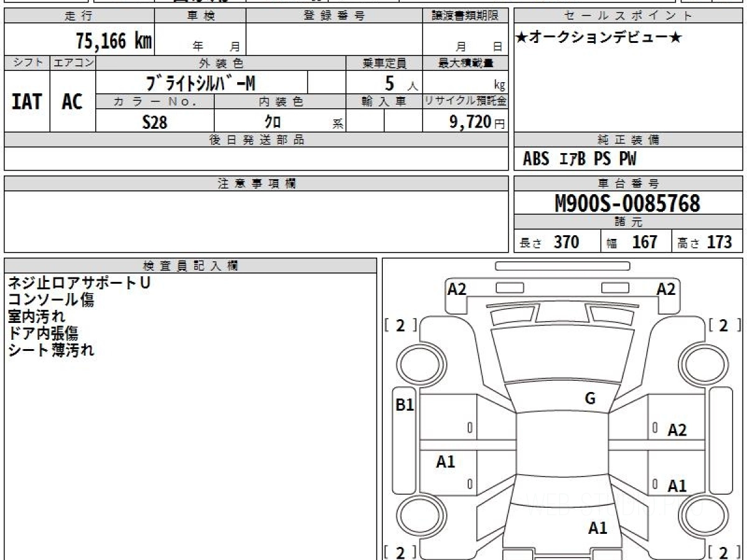
Task: Click the interior color value クロ
Action: point(272,122)
